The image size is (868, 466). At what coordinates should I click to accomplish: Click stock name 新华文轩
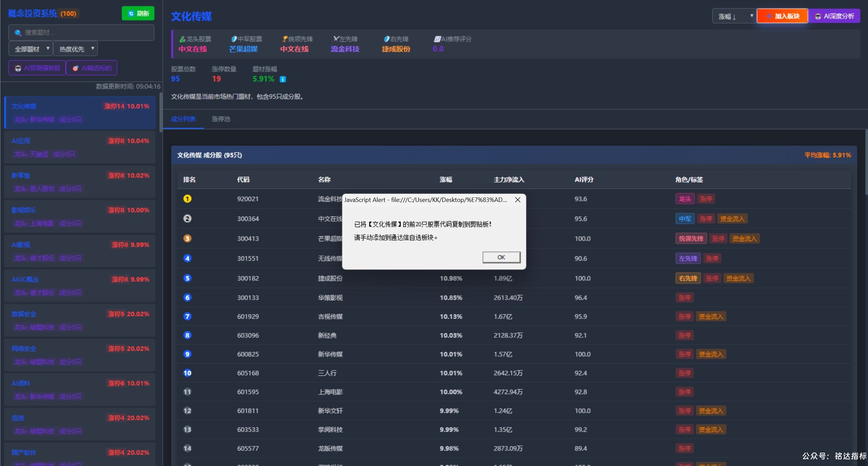(x=330, y=411)
